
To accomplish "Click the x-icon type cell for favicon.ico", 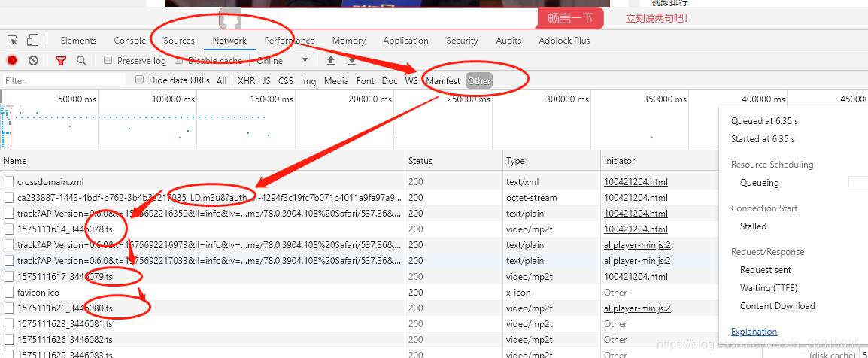I will (x=518, y=292).
